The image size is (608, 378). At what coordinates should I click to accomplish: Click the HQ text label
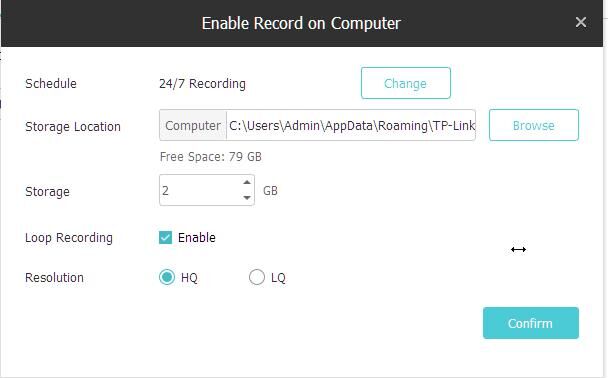pos(189,278)
